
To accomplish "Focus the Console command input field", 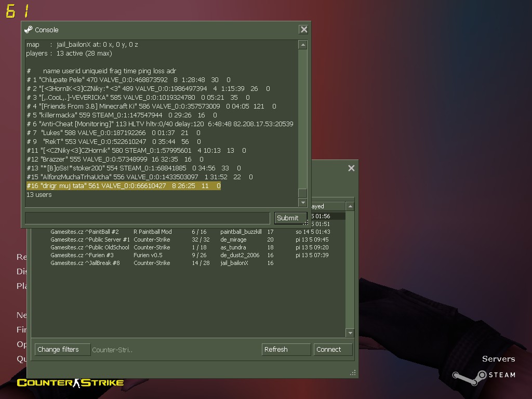I will [x=148, y=218].
